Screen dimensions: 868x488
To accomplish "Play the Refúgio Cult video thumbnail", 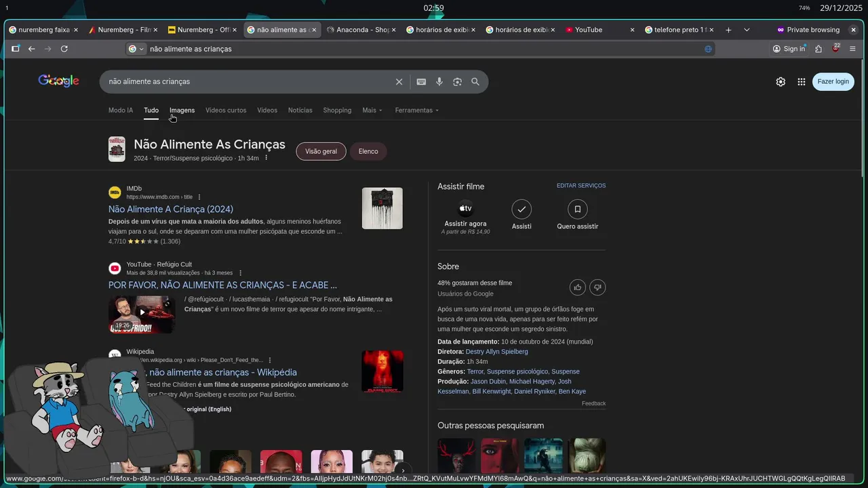I will 142,314.
